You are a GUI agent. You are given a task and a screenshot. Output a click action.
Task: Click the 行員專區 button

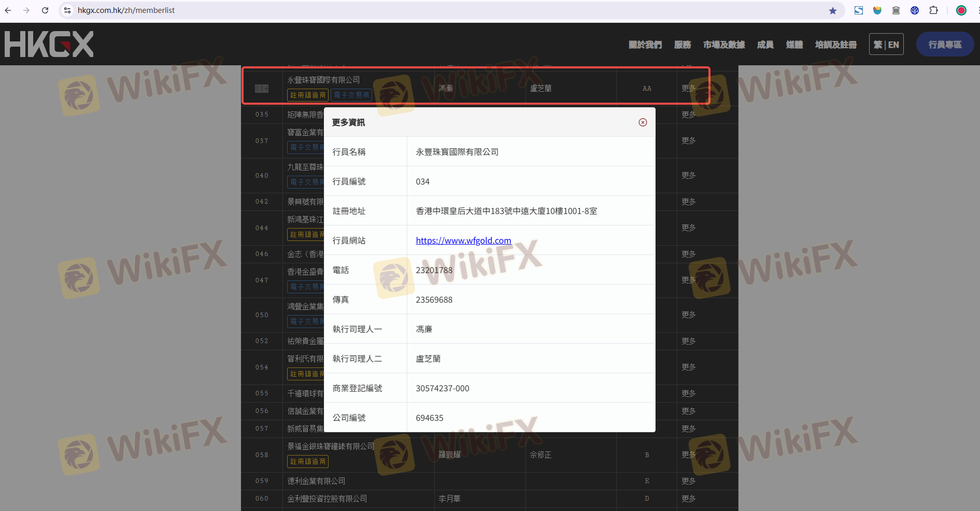pos(944,45)
